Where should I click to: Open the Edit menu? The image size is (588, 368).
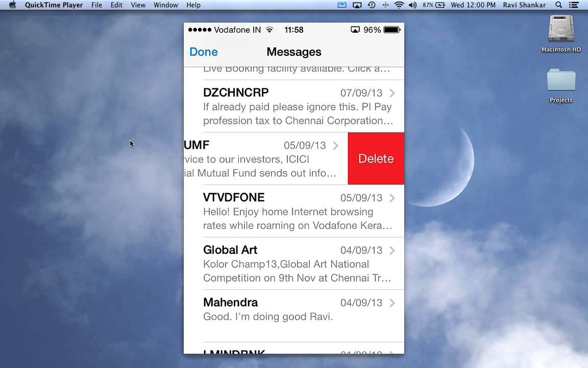pyautogui.click(x=116, y=5)
